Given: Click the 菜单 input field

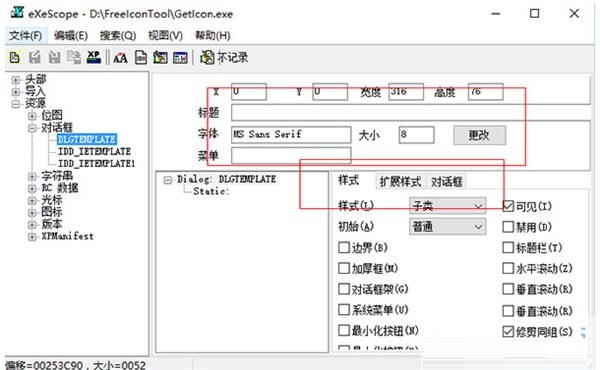Looking at the screenshot, I should [x=291, y=155].
